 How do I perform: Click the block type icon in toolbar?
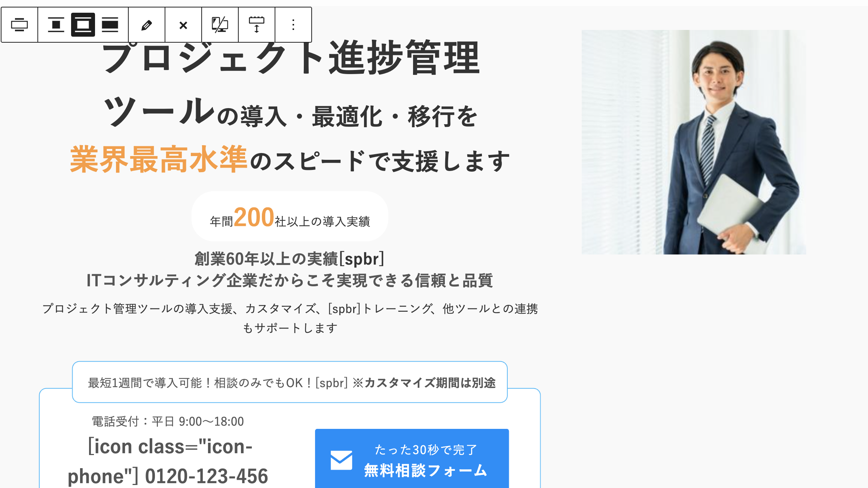click(x=19, y=25)
